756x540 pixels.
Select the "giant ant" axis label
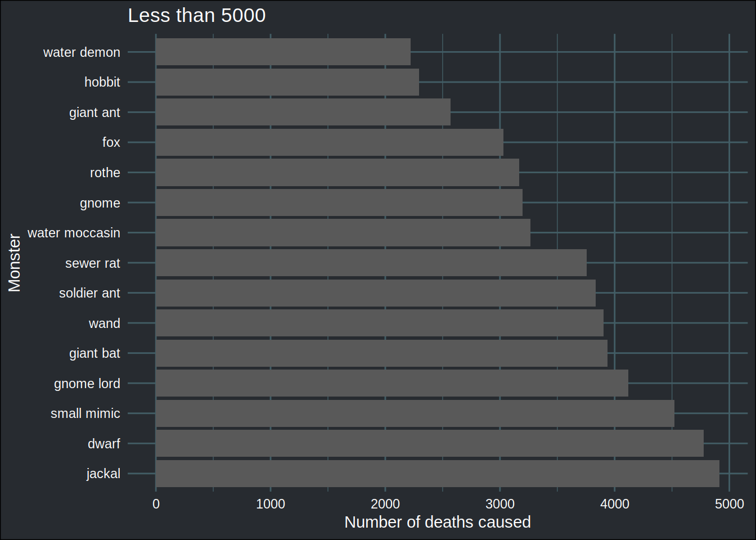coord(94,112)
